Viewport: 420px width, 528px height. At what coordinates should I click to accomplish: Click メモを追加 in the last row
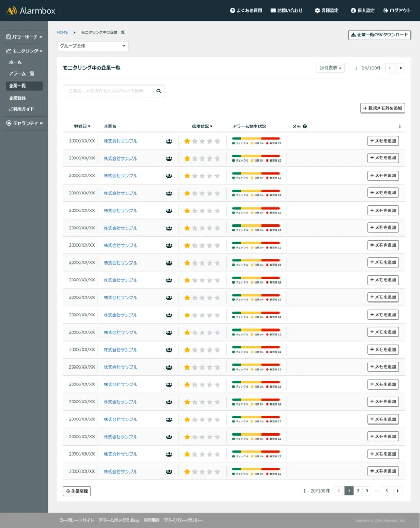(383, 471)
